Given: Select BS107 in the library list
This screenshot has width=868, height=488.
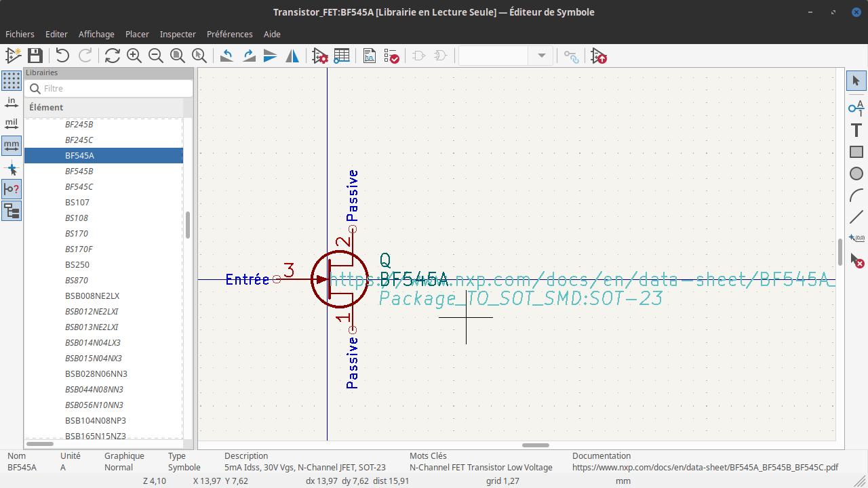Looking at the screenshot, I should pyautogui.click(x=104, y=203).
